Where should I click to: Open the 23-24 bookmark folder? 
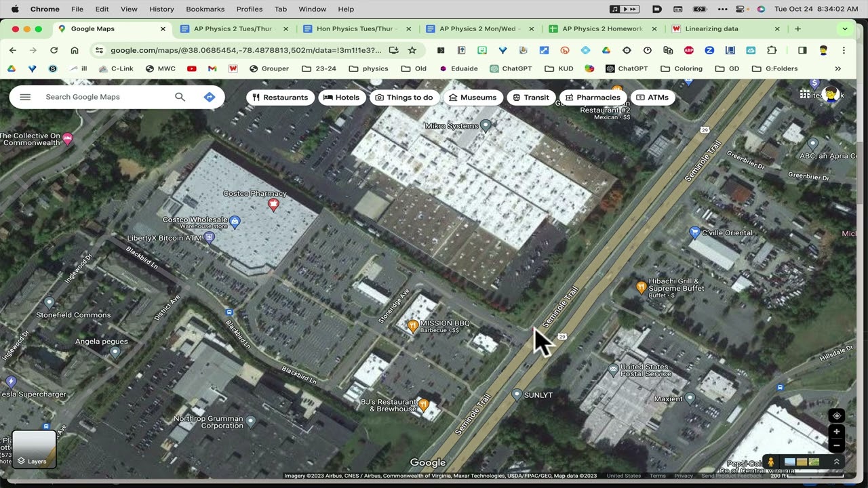coord(319,68)
